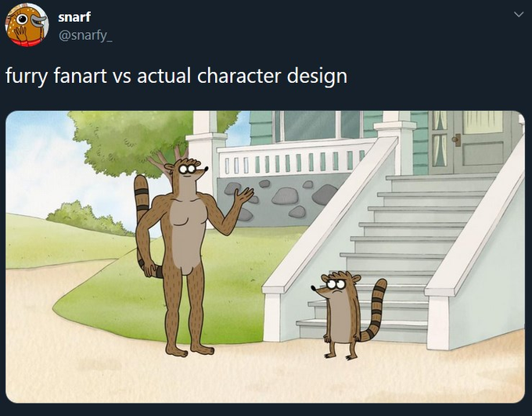Visit the @snarfy_ handle link
The height and width of the screenshot is (416, 532).
[x=85, y=35]
